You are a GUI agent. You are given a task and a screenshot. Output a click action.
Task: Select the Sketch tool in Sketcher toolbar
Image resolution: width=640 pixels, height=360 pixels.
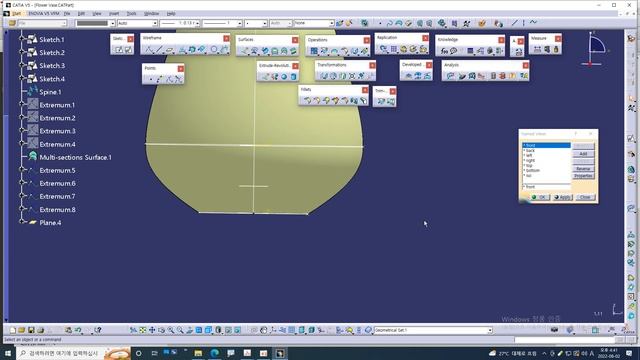coord(118,50)
